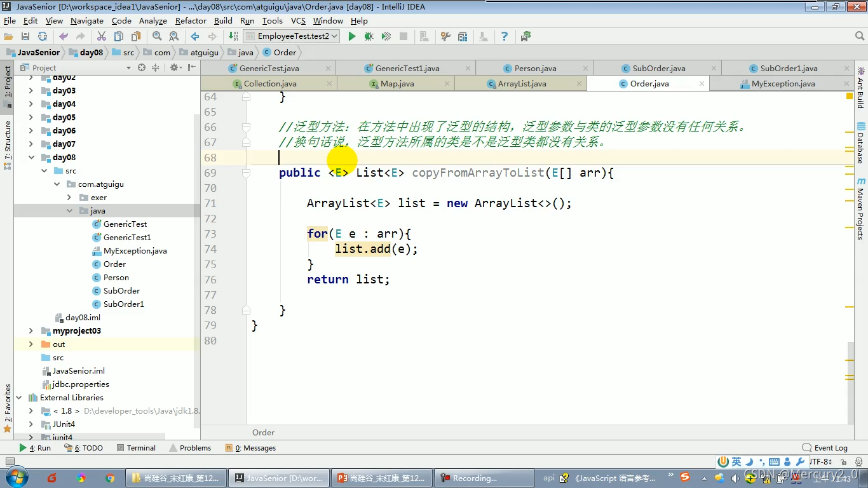Click the Paste clipboard icon
The width and height of the screenshot is (868, 488).
(135, 36)
